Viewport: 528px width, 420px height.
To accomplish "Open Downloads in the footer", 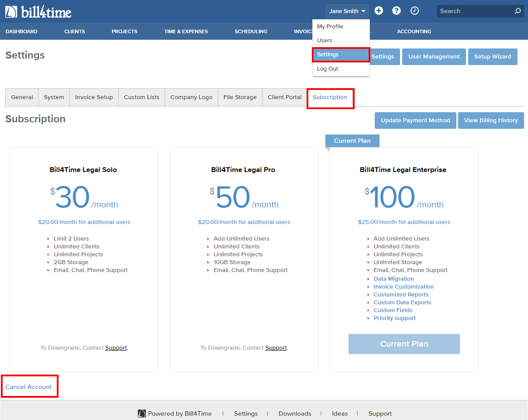I will [295, 413].
